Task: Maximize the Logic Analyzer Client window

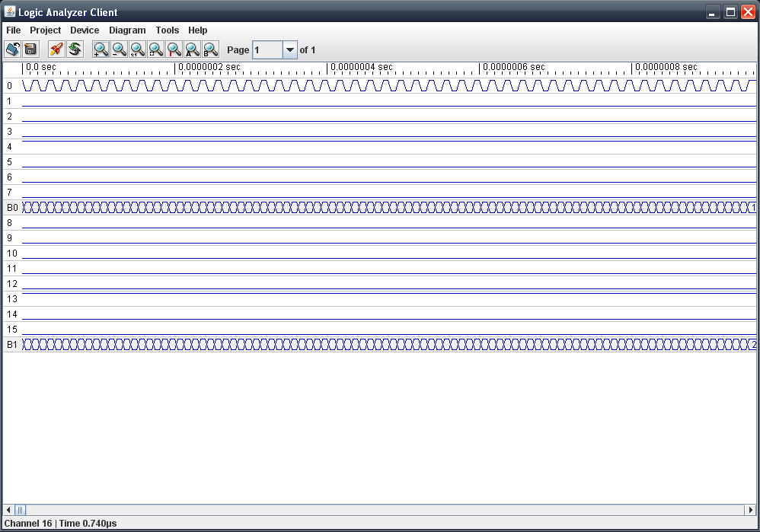Action: (x=730, y=12)
